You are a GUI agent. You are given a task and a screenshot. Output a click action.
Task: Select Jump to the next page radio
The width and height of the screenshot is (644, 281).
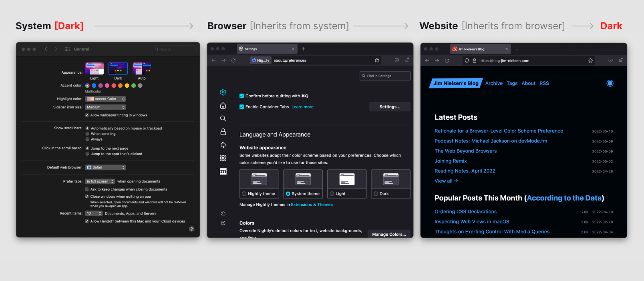click(87, 149)
